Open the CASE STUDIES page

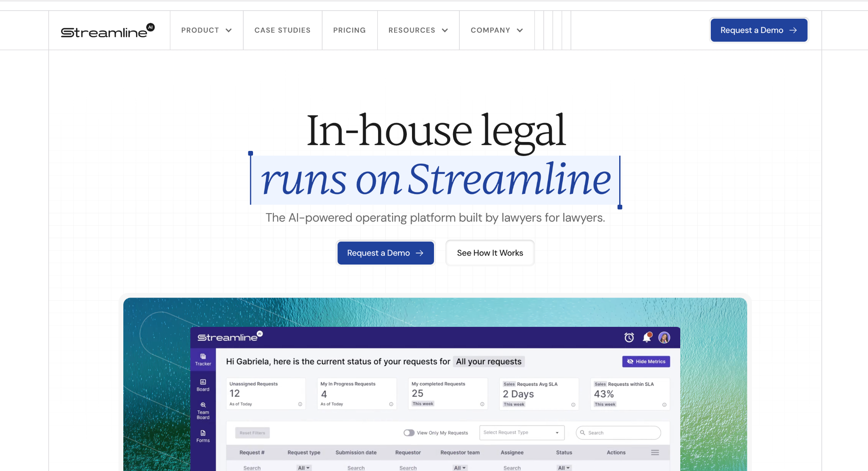point(282,31)
